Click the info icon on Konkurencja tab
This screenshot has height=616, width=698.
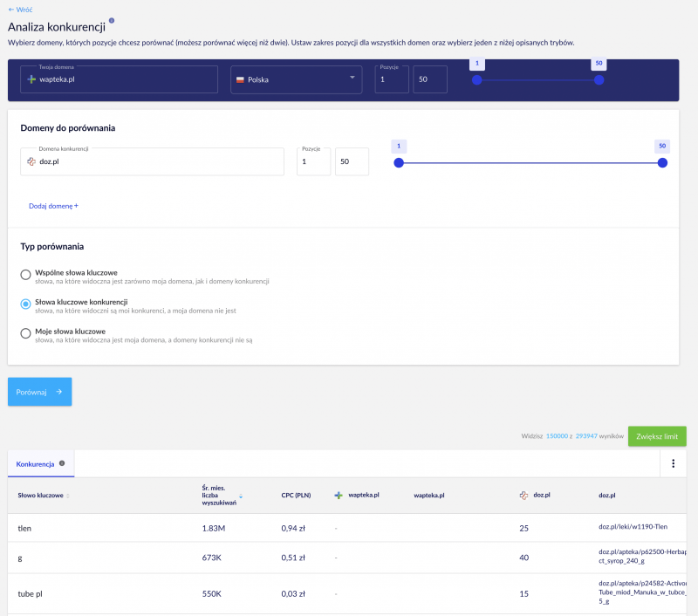point(62,463)
